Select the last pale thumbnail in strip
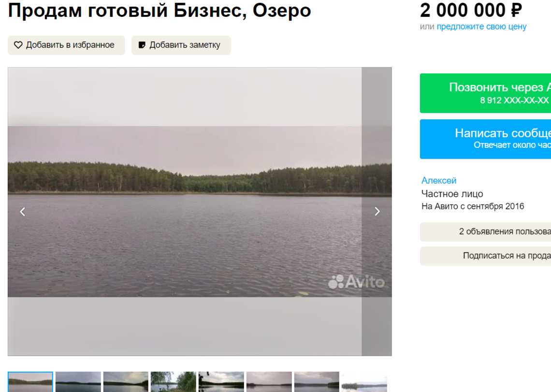 tap(364, 382)
